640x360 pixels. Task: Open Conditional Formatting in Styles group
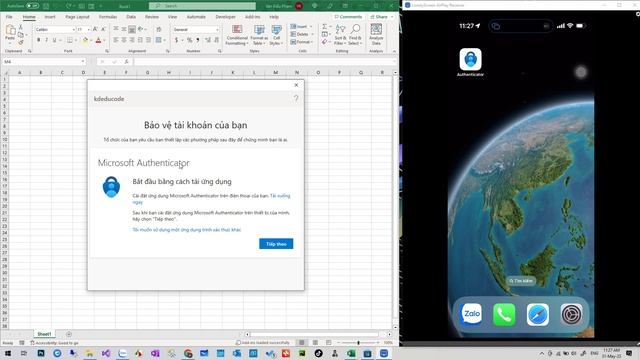[237, 35]
